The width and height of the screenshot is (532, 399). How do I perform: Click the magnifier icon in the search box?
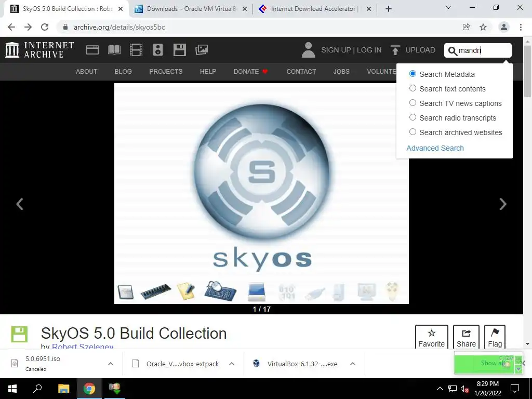click(x=453, y=51)
